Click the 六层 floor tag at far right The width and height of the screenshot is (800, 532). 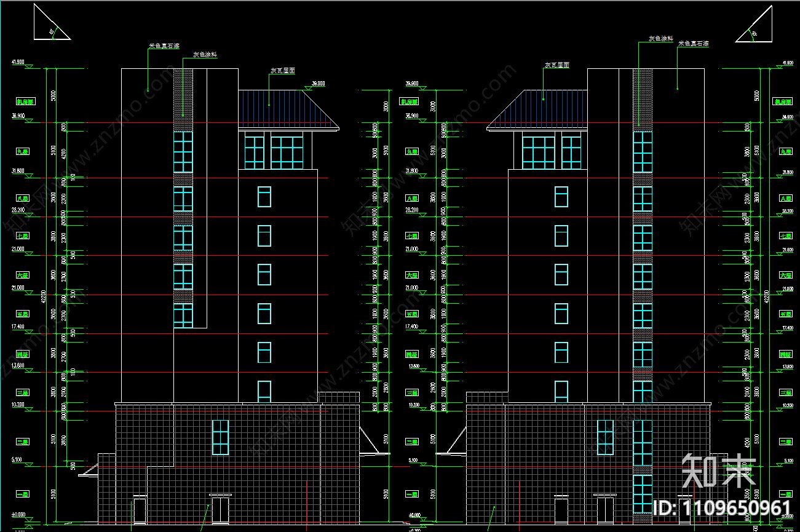pyautogui.click(x=785, y=276)
